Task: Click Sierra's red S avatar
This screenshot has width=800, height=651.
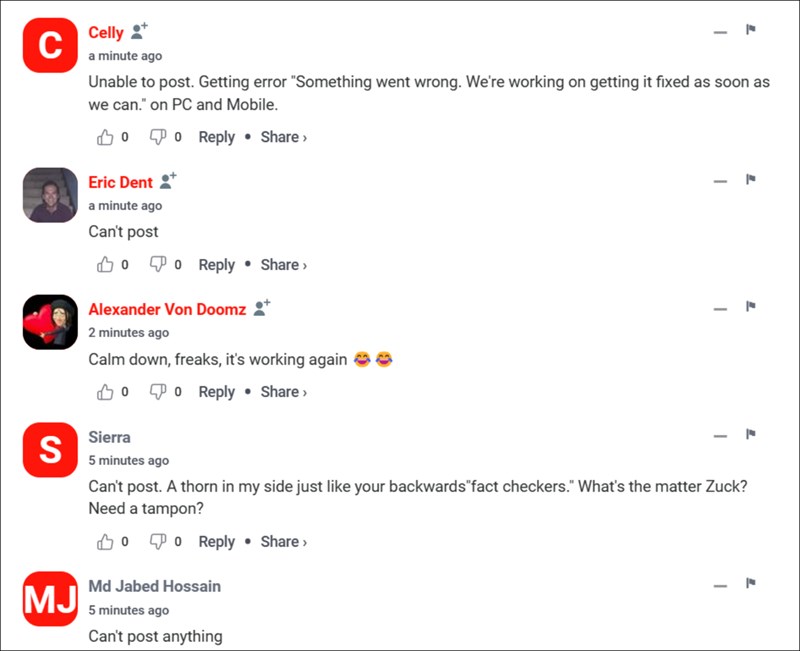Action: click(x=50, y=450)
